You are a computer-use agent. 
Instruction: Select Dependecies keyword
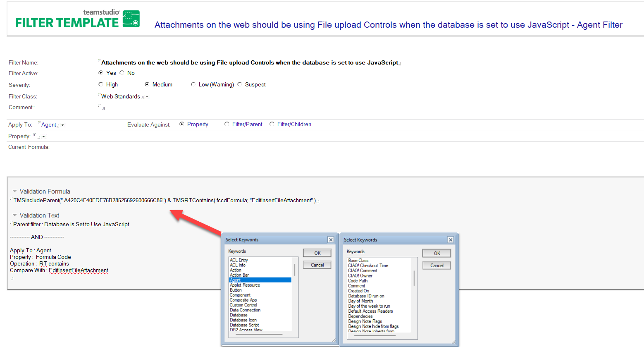click(360, 316)
